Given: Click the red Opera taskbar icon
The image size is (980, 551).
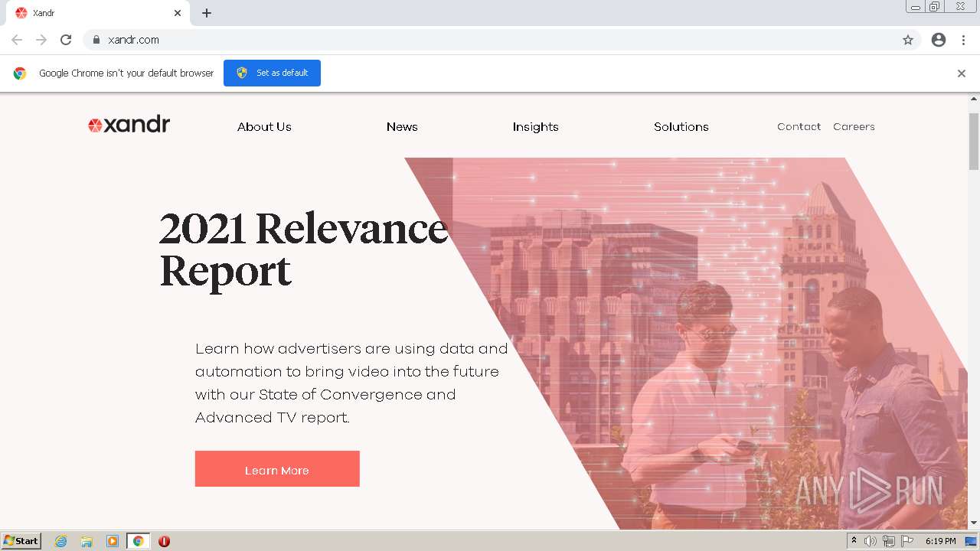Looking at the screenshot, I should pos(164,541).
